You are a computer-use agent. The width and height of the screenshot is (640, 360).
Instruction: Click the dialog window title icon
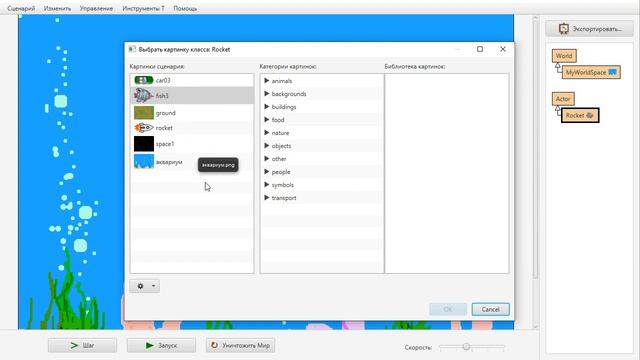coord(132,49)
